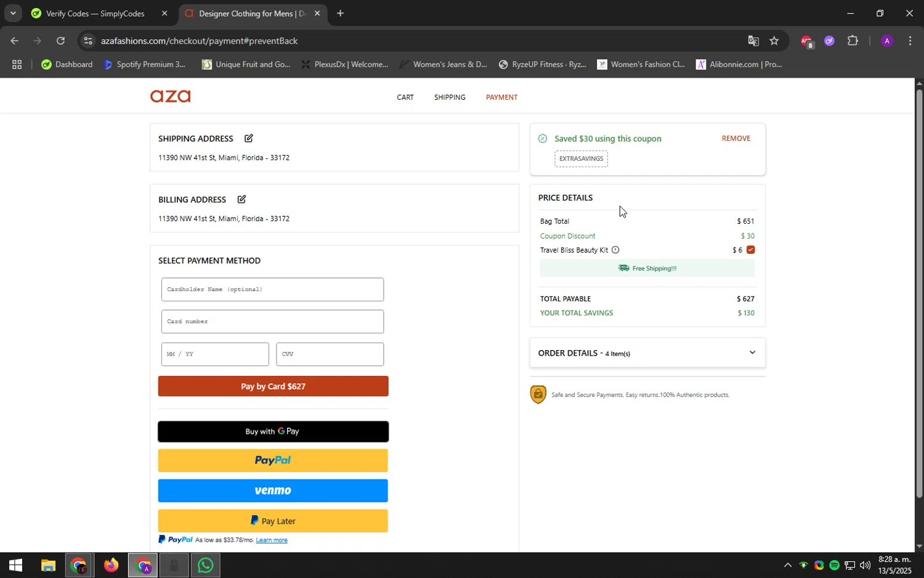The width and height of the screenshot is (924, 578).
Task: Open Firefox from taskbar
Action: click(x=111, y=565)
